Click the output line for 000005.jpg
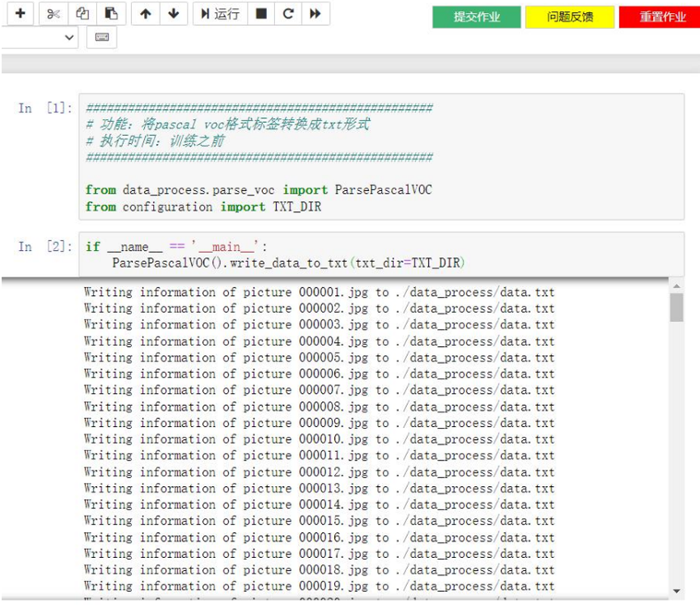This screenshot has height=613, width=700. 319,357
